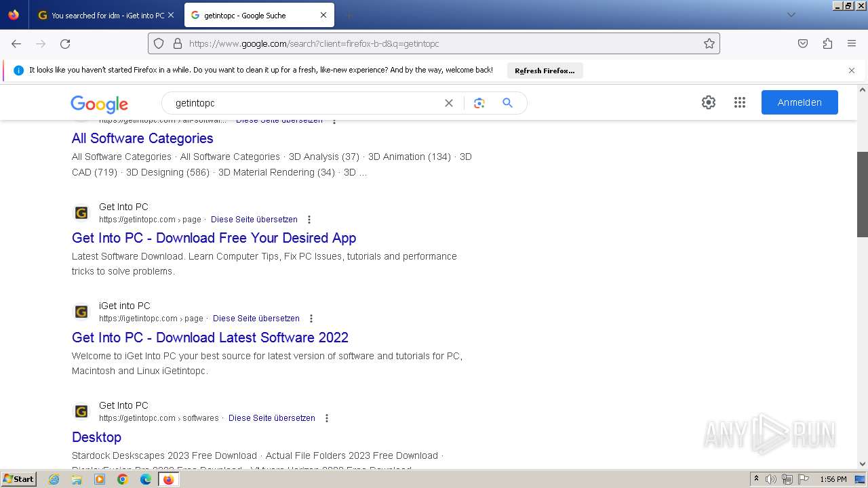The width and height of the screenshot is (868, 488).
Task: Submit search with the magnifier icon
Action: click(x=507, y=103)
